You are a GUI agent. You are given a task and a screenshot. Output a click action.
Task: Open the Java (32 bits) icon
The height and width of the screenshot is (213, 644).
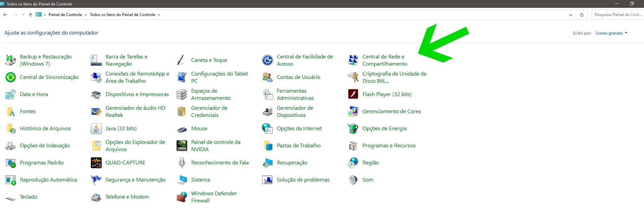click(96, 129)
